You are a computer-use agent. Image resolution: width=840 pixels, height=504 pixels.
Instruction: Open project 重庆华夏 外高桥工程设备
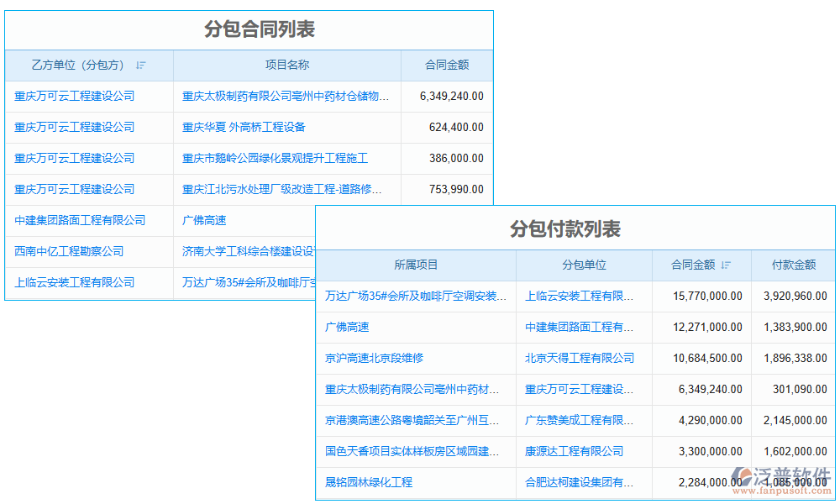[243, 128]
